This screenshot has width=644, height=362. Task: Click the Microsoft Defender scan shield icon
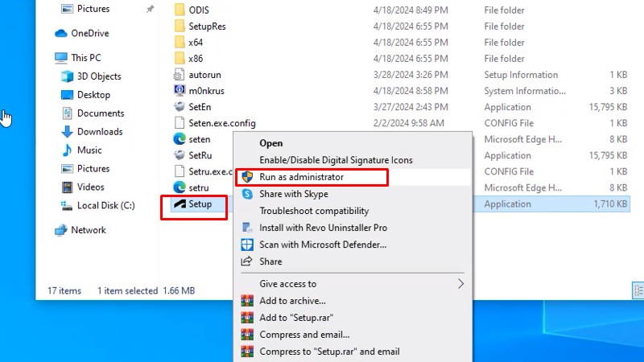coord(247,245)
